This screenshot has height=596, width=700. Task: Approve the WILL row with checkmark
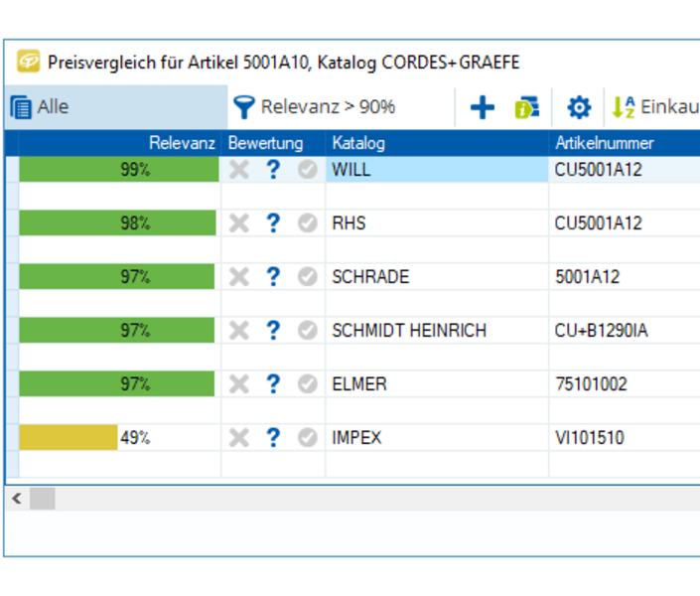pyautogui.click(x=307, y=170)
